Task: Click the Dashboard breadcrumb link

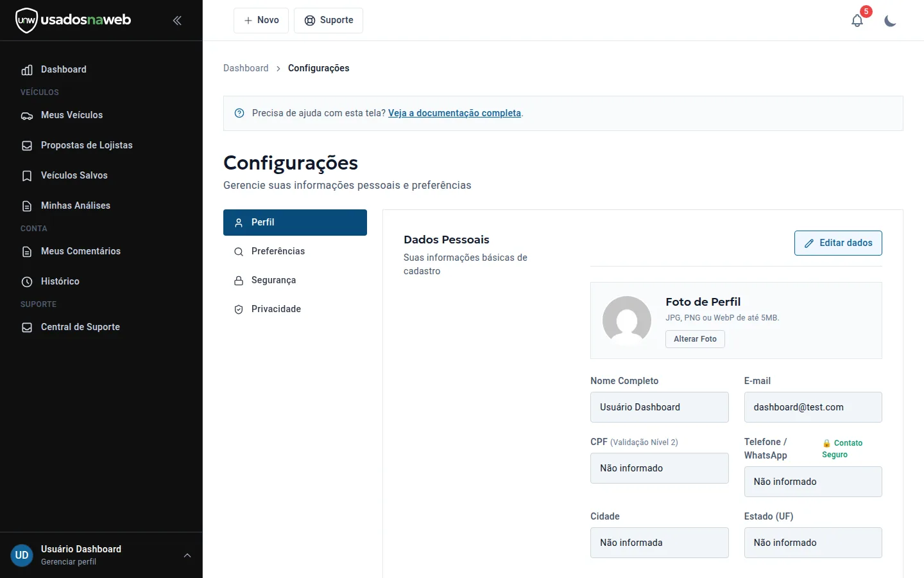Action: click(x=246, y=68)
